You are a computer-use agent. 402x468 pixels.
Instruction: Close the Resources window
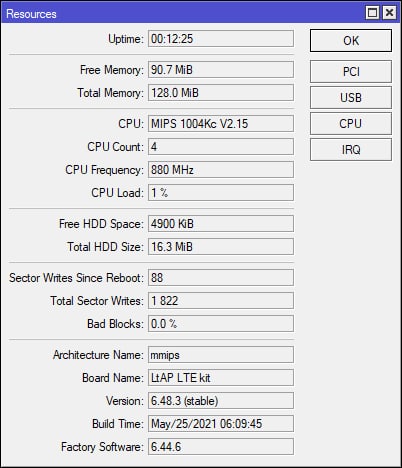tap(389, 13)
